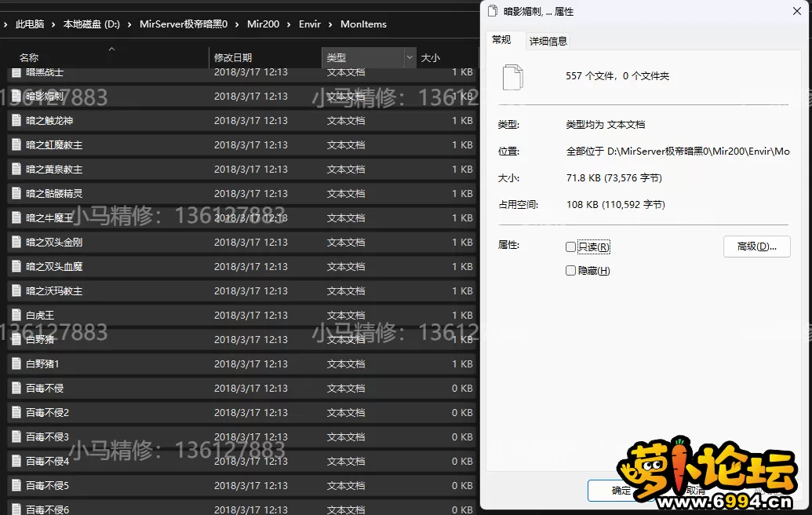Confirm the dialog with the 确定 button

pyautogui.click(x=621, y=491)
